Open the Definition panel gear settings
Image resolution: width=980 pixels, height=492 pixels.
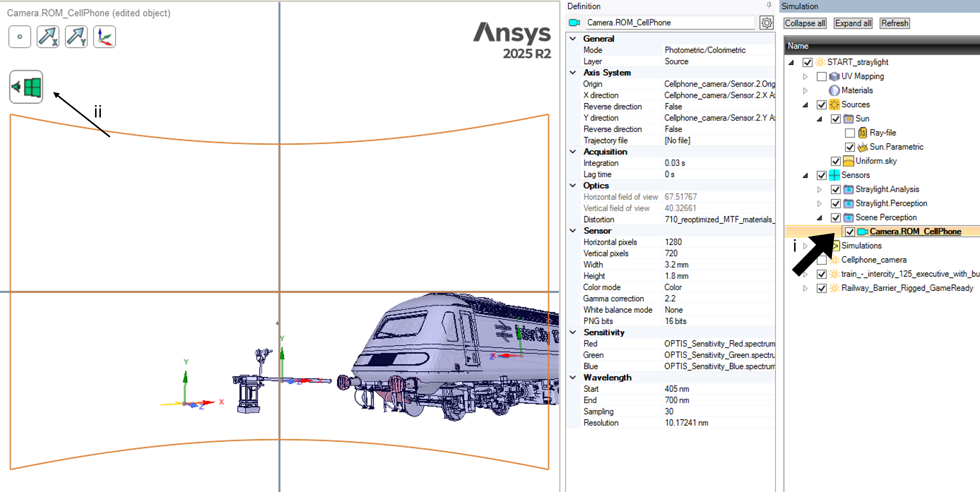(766, 23)
